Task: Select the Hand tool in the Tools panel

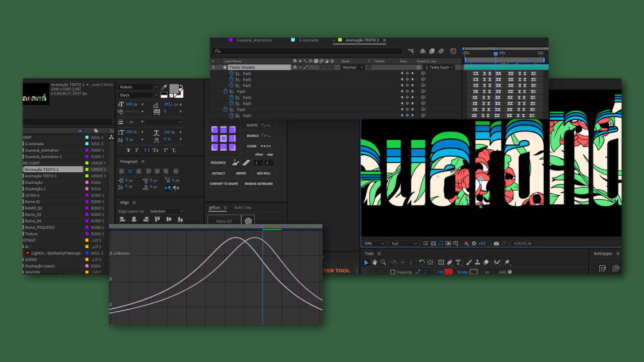Action: pos(375,262)
